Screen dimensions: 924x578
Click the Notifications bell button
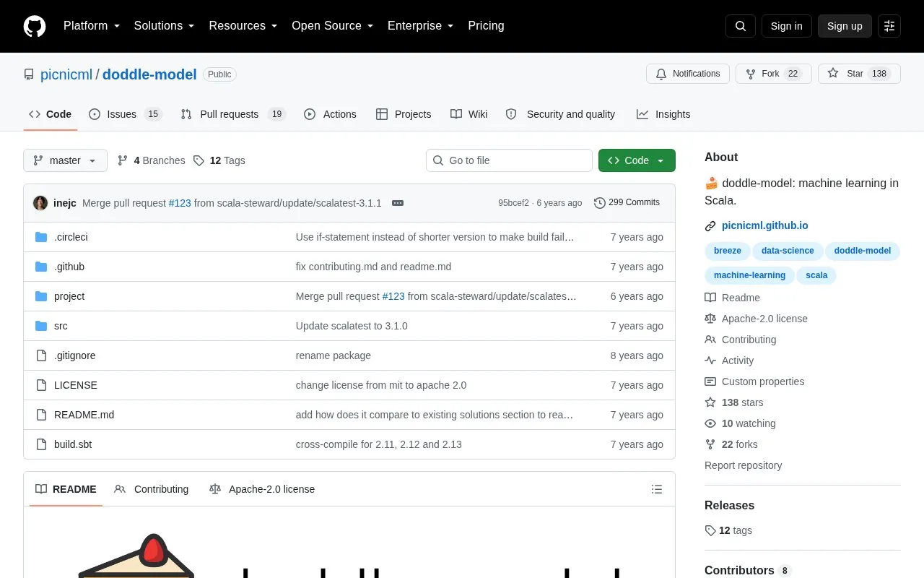click(688, 74)
